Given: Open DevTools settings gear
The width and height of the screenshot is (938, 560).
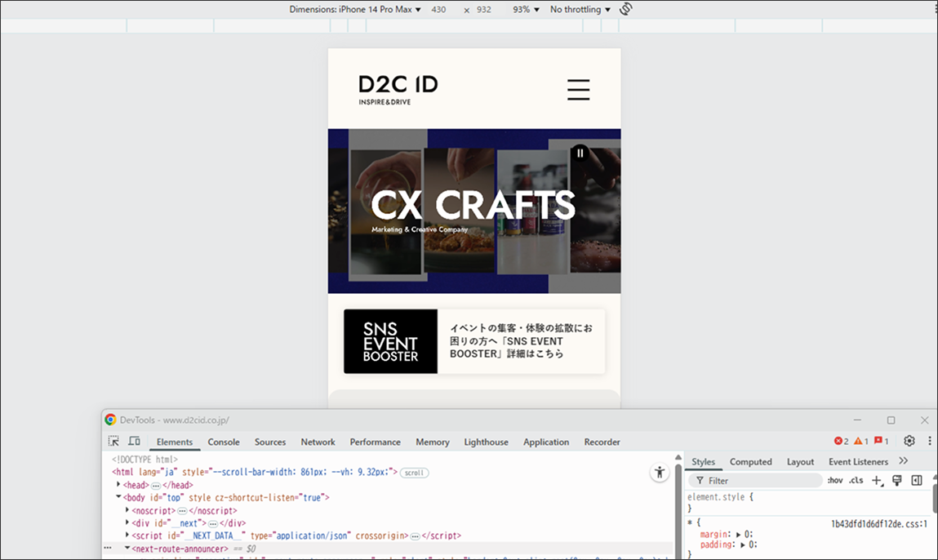Looking at the screenshot, I should (909, 441).
